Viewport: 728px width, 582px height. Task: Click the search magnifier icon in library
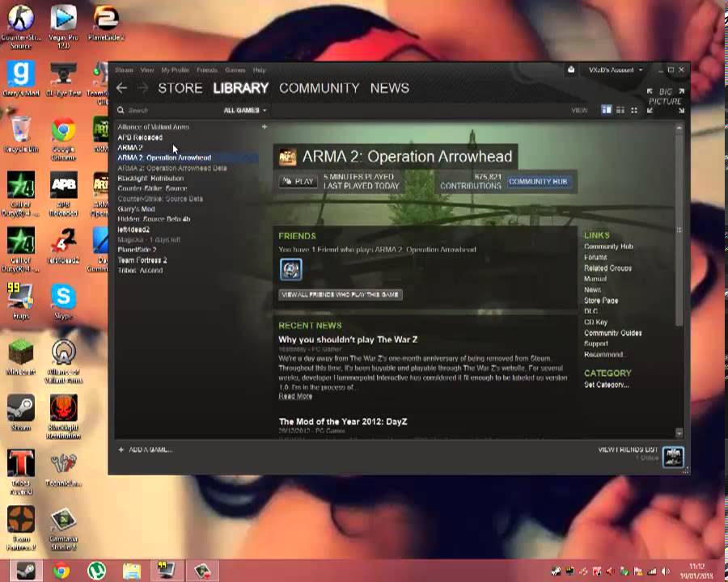(121, 110)
